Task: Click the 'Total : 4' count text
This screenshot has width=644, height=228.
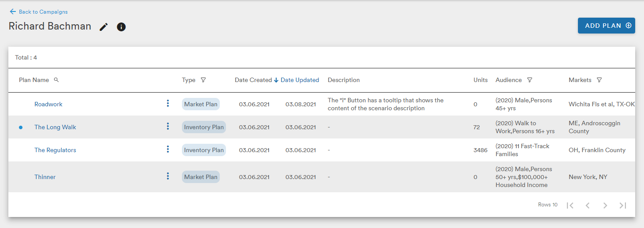Action: point(26,57)
